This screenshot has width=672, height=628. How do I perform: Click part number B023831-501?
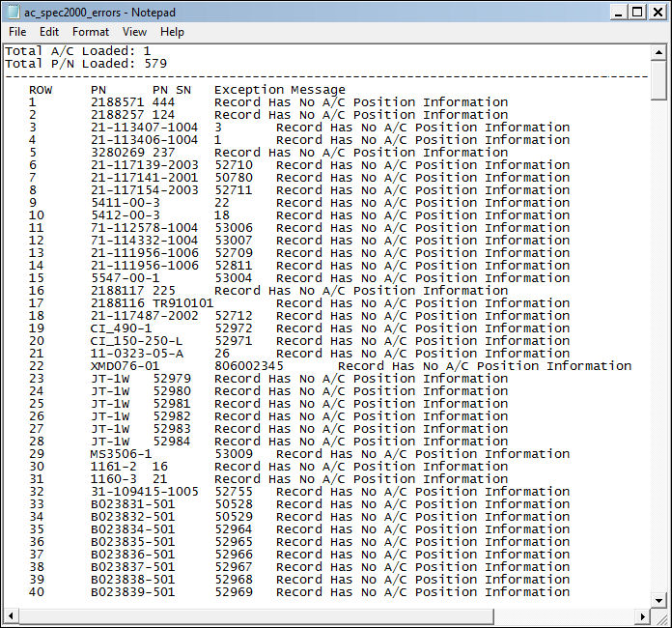[133, 503]
